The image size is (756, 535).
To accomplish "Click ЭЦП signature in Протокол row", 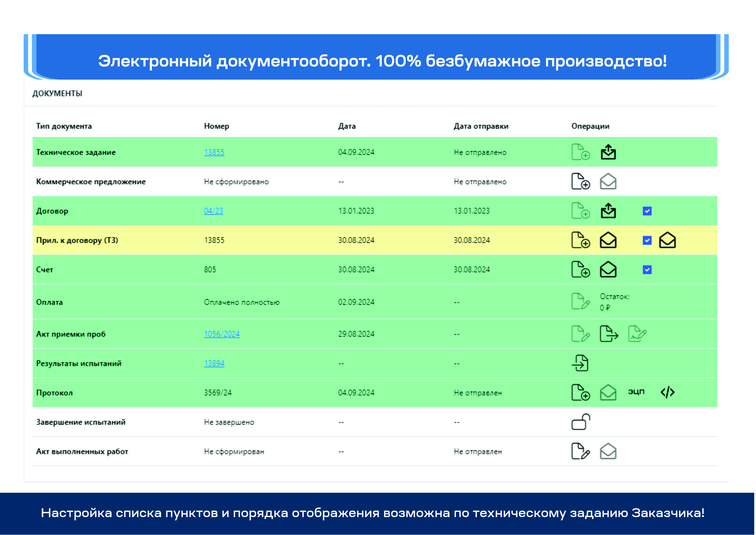I will click(x=636, y=392).
